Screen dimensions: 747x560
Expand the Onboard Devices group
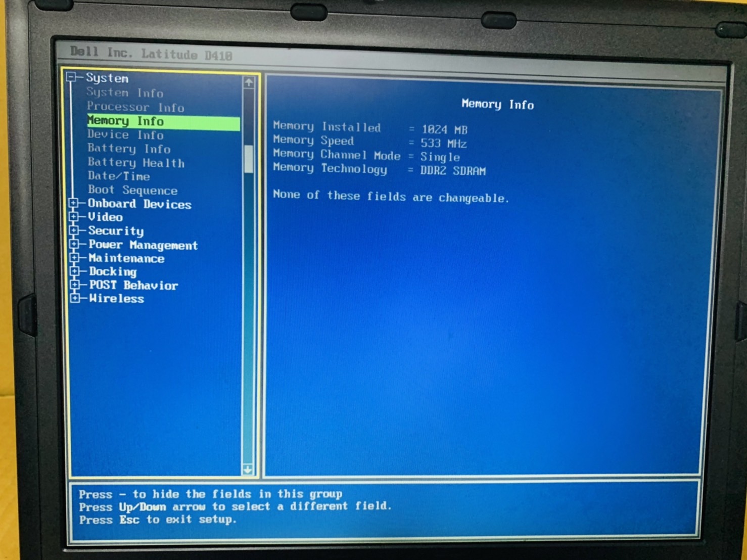tap(74, 203)
